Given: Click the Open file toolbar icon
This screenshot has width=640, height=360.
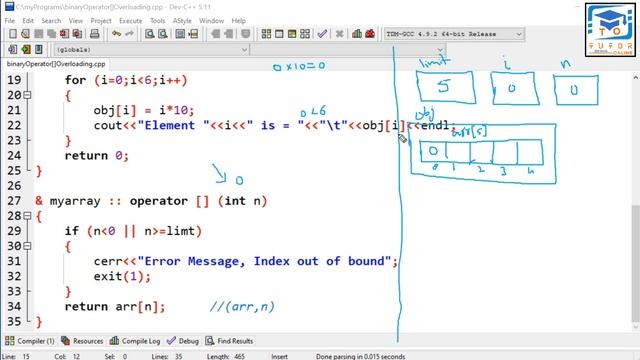Looking at the screenshot, I should (25, 34).
